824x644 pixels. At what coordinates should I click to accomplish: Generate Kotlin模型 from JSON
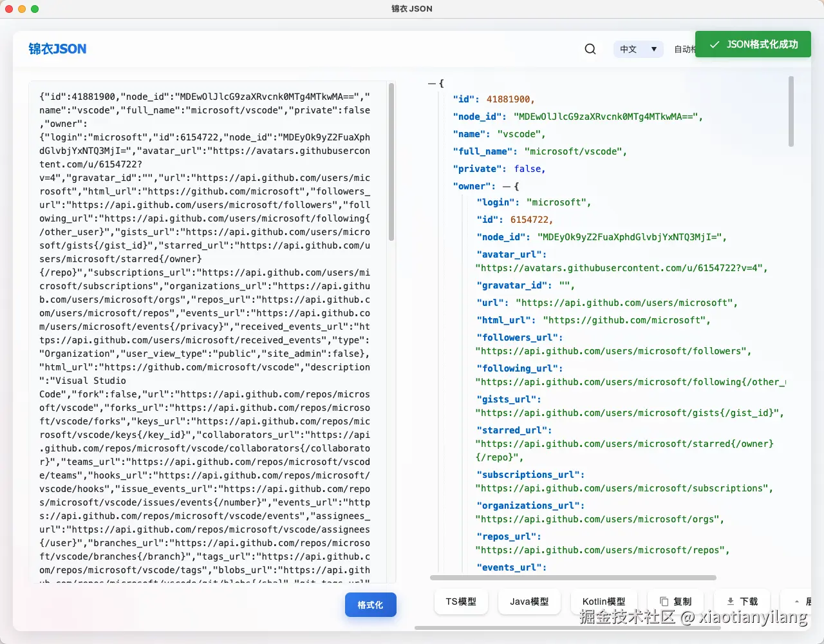pos(604,601)
